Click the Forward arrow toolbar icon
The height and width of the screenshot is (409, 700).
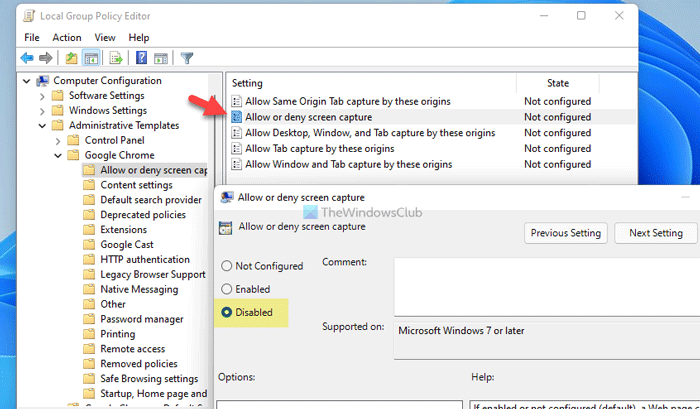point(46,58)
